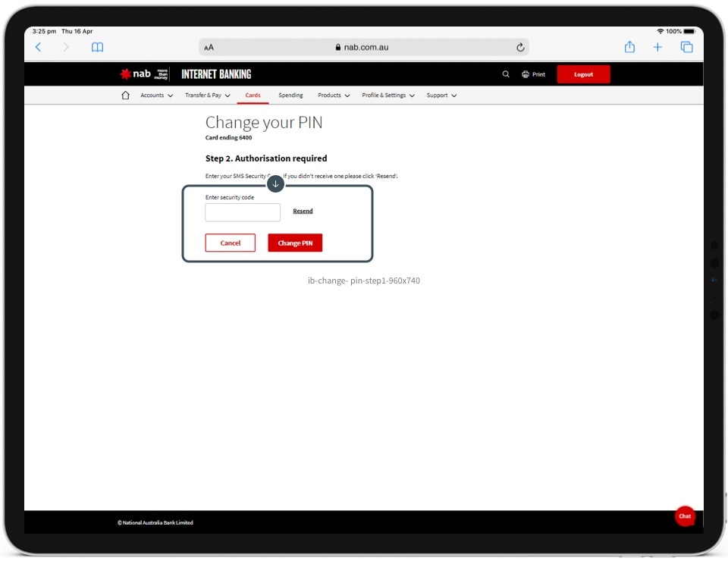Select Spending from the navigation
Viewport: 728px width, 561px height.
[290, 95]
